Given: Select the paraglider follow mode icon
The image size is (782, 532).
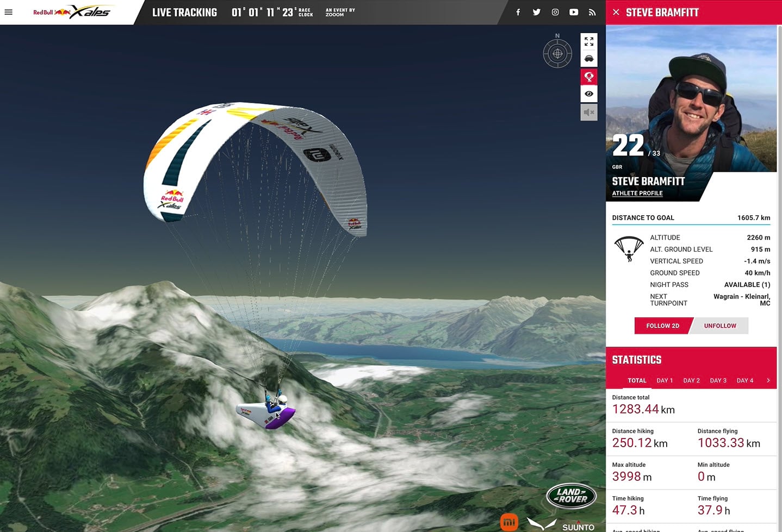Looking at the screenshot, I should [x=589, y=76].
